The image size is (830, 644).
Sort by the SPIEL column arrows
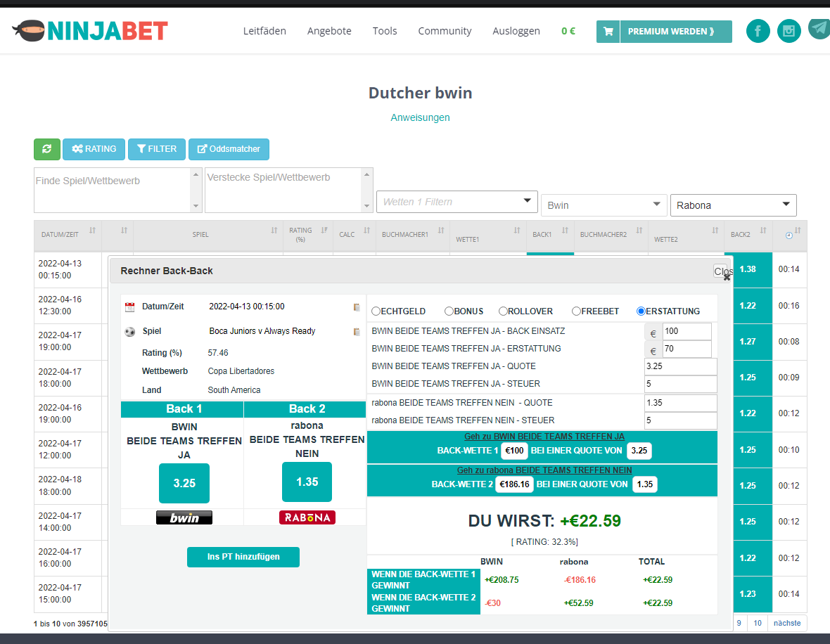274,230
